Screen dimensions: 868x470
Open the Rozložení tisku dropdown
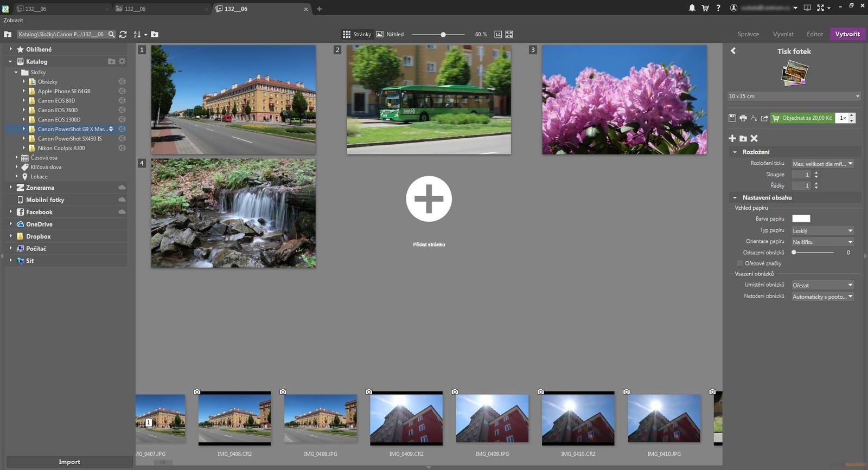pyautogui.click(x=822, y=164)
